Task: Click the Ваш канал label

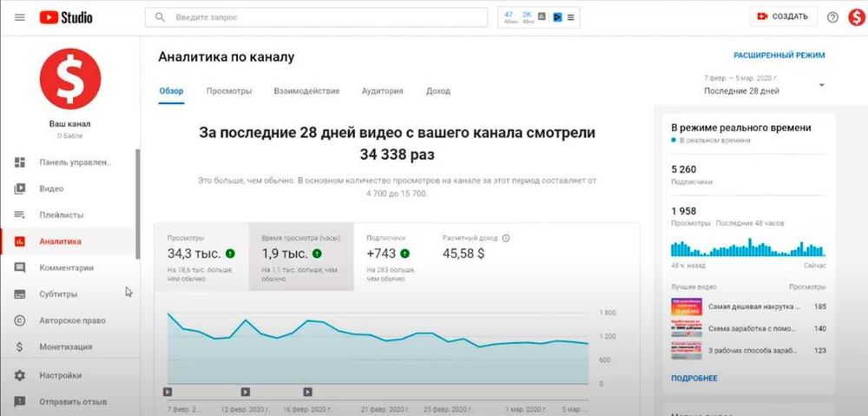Action: tap(69, 124)
